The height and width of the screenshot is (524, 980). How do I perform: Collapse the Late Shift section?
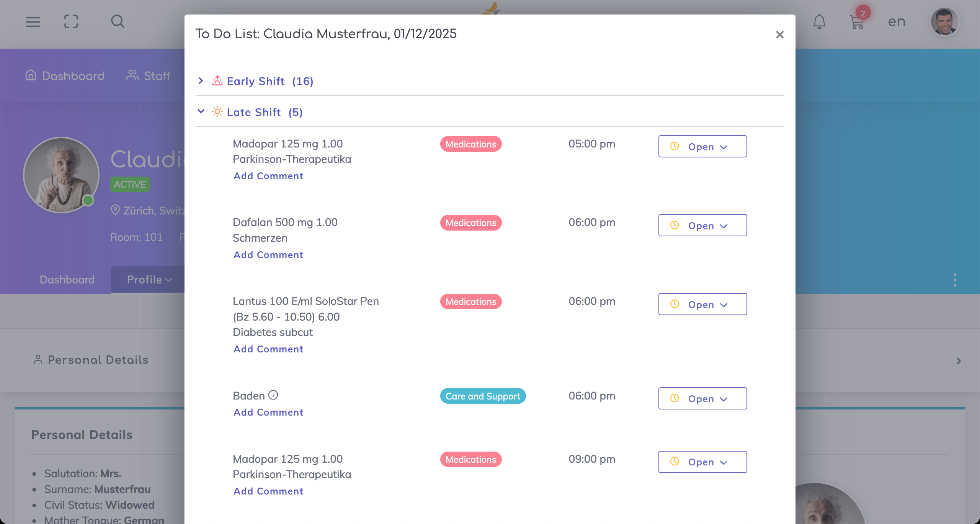[x=253, y=112]
